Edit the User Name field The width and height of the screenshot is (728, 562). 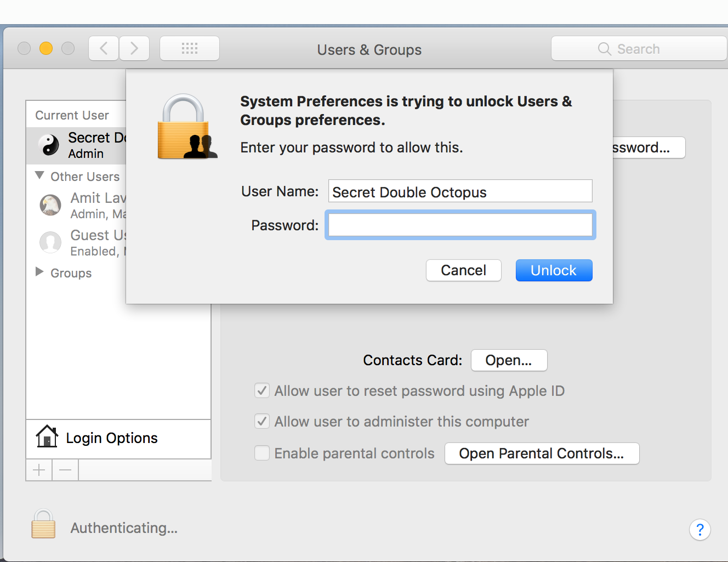tap(460, 191)
